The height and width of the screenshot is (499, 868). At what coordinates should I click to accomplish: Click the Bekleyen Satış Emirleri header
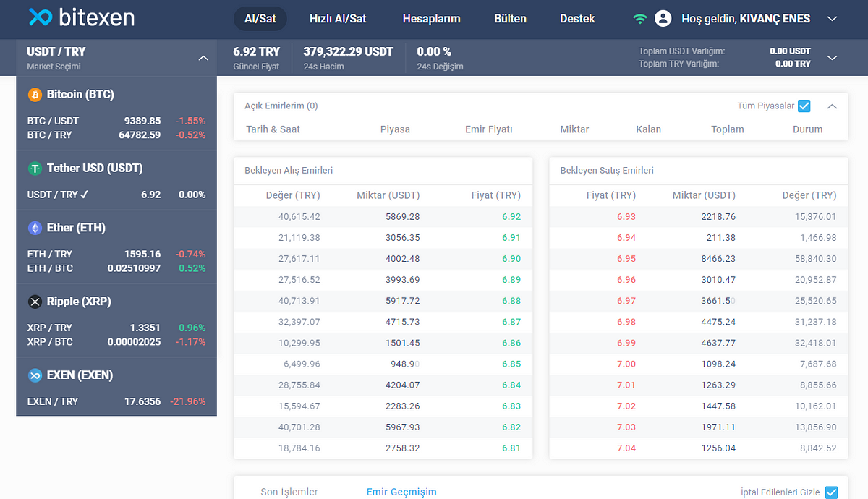[607, 171]
